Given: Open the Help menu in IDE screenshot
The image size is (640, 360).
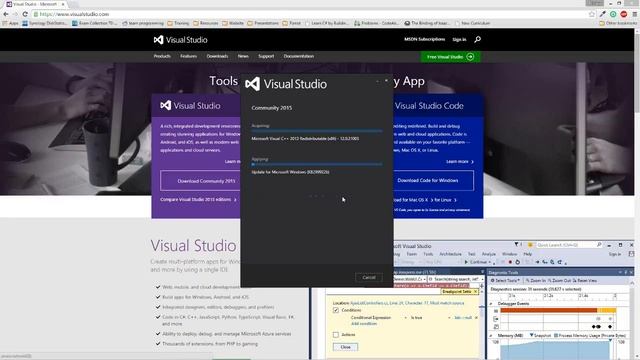Looking at the screenshot, I should [527, 254].
